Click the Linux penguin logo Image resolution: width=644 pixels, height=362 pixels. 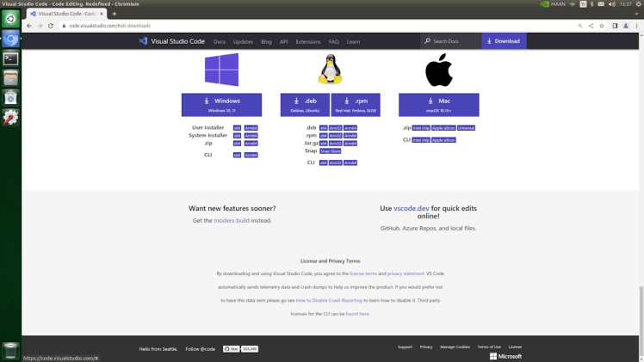tap(331, 70)
